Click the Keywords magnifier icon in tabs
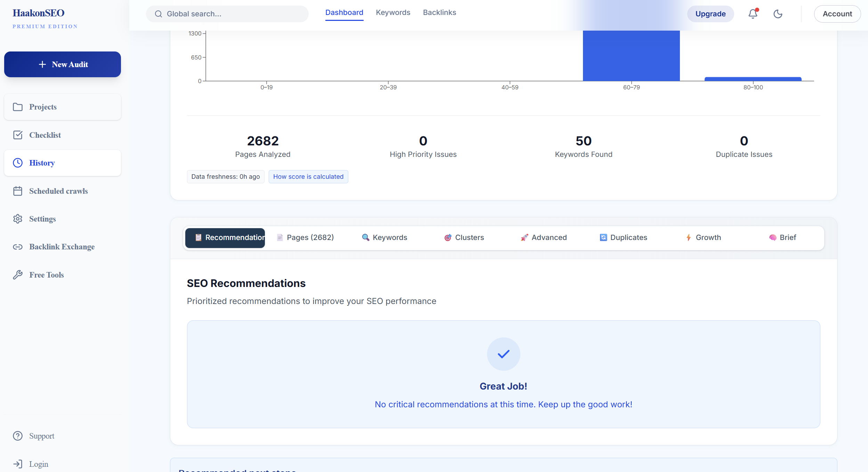Viewport: 868px width, 472px height. (x=366, y=238)
